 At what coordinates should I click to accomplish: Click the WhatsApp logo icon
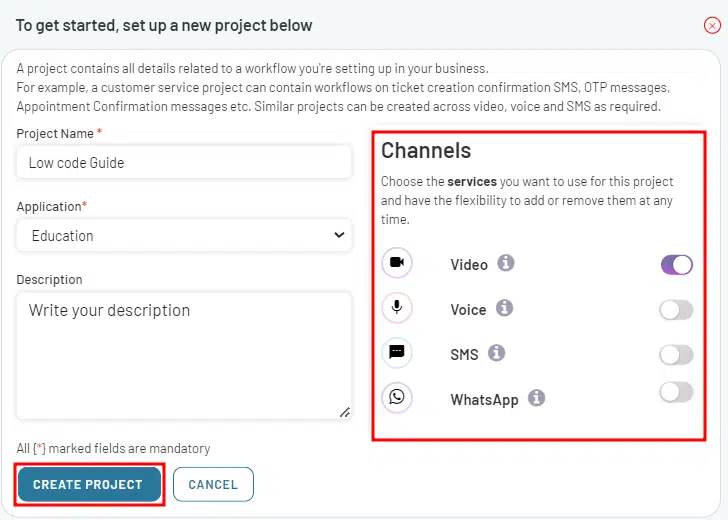click(x=396, y=397)
